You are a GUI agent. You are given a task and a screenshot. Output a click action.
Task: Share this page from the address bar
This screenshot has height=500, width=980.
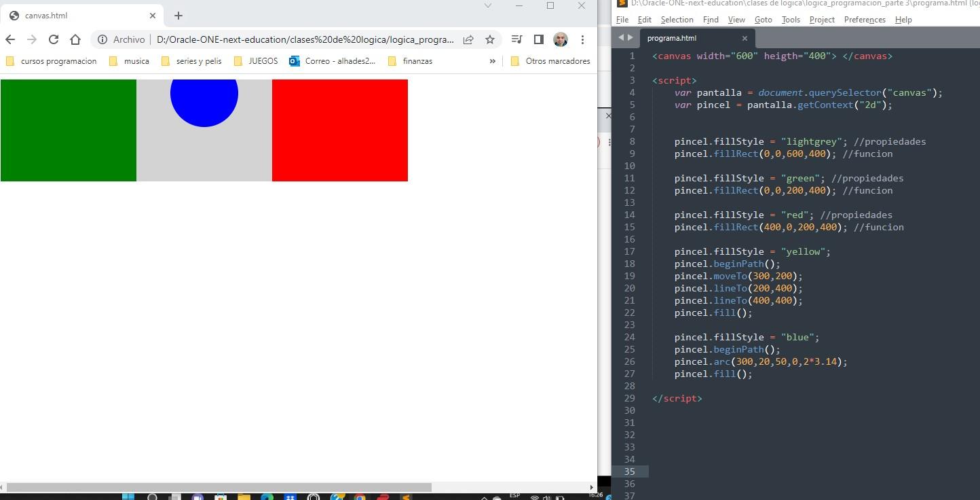tap(468, 39)
